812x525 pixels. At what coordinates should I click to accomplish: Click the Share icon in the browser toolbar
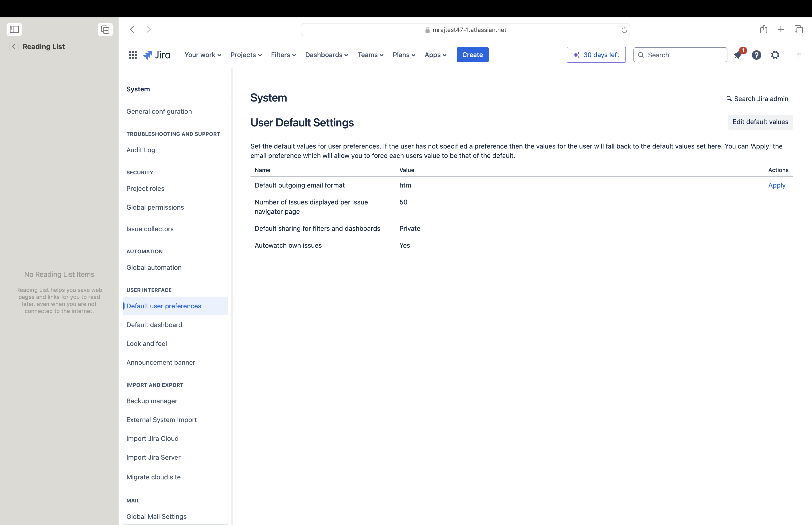763,29
